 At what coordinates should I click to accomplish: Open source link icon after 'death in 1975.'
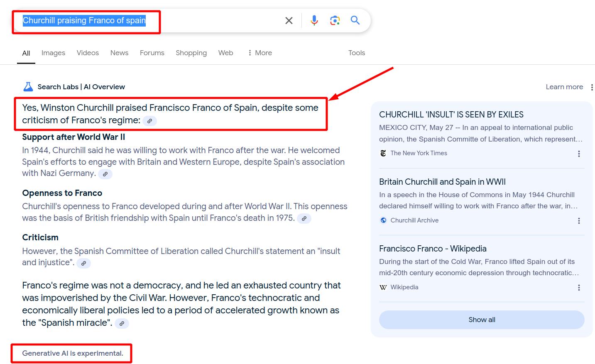[304, 219]
